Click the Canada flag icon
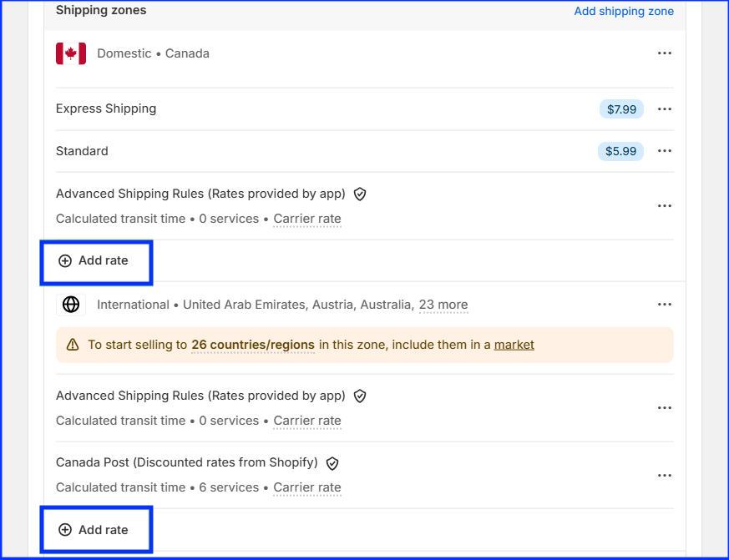729x560 pixels. click(x=71, y=53)
